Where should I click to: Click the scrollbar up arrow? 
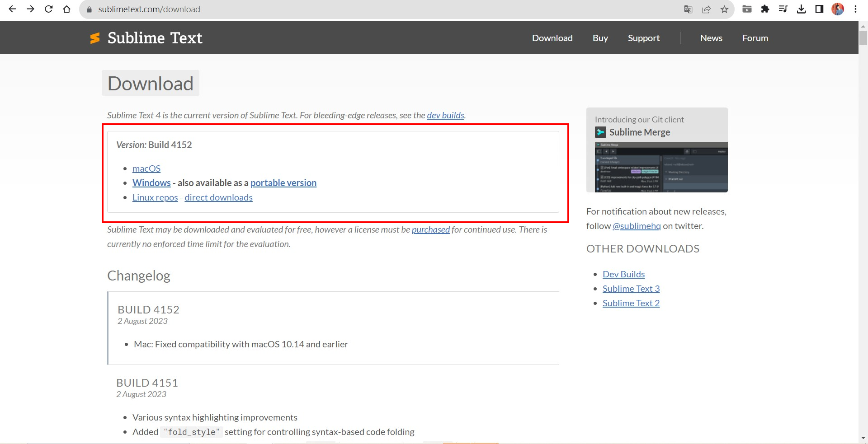[x=863, y=26]
